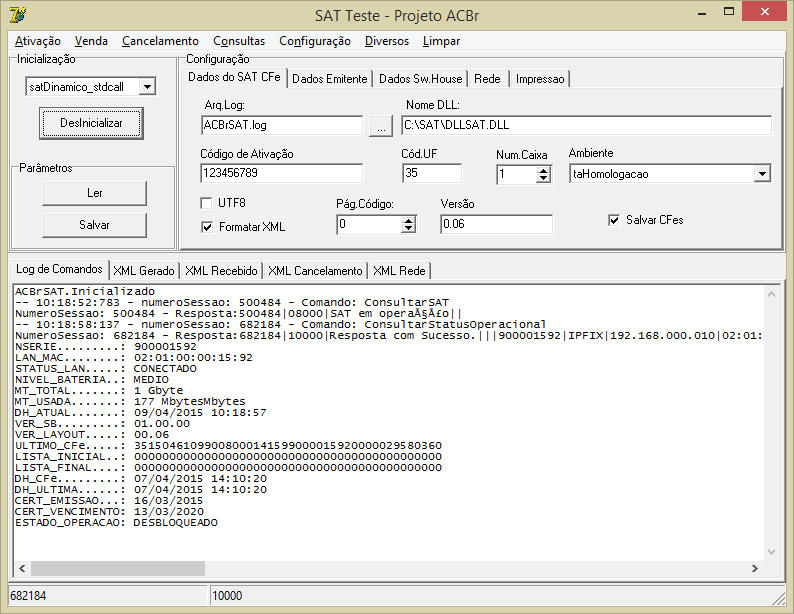Click the Versão input field
794x614 pixels.
[x=496, y=224]
